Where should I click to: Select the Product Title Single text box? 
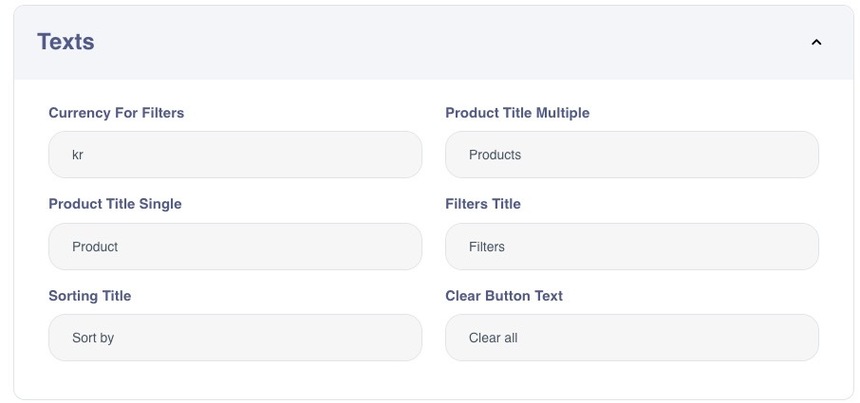[235, 247]
